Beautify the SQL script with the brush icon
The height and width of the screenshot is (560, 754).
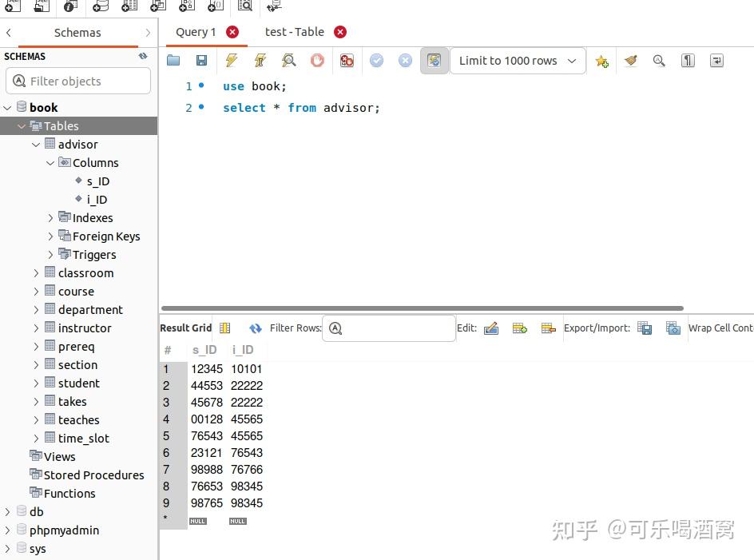pos(630,60)
